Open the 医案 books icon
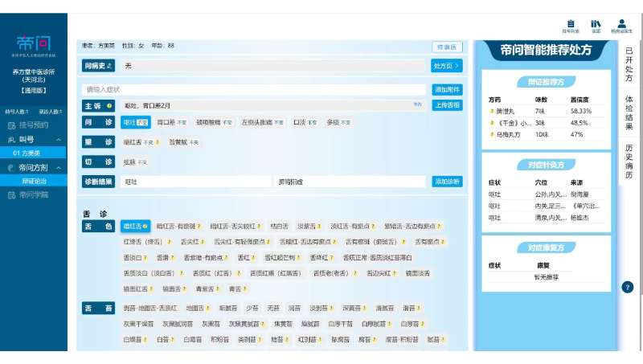Image resolution: width=643 pixels, height=364 pixels. pyautogui.click(x=596, y=24)
